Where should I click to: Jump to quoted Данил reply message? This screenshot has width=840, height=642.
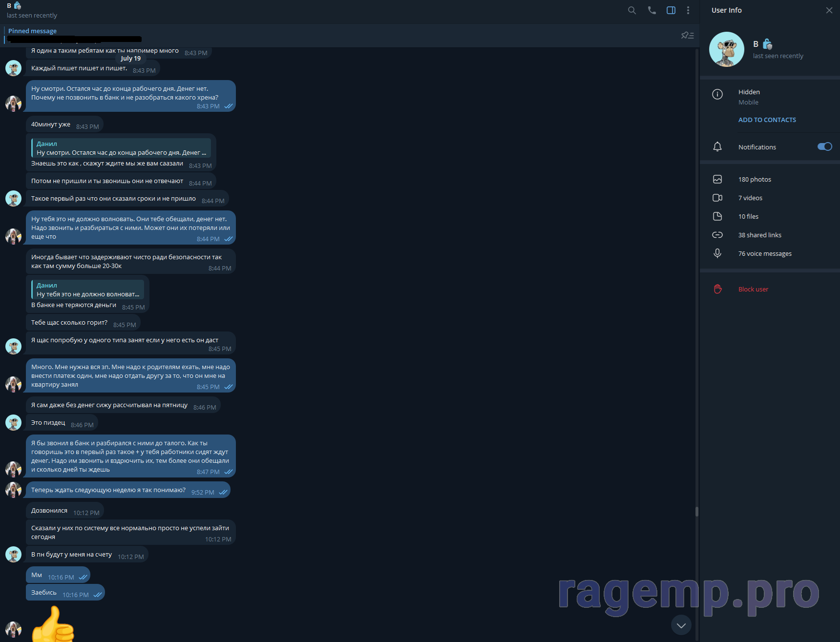point(121,148)
